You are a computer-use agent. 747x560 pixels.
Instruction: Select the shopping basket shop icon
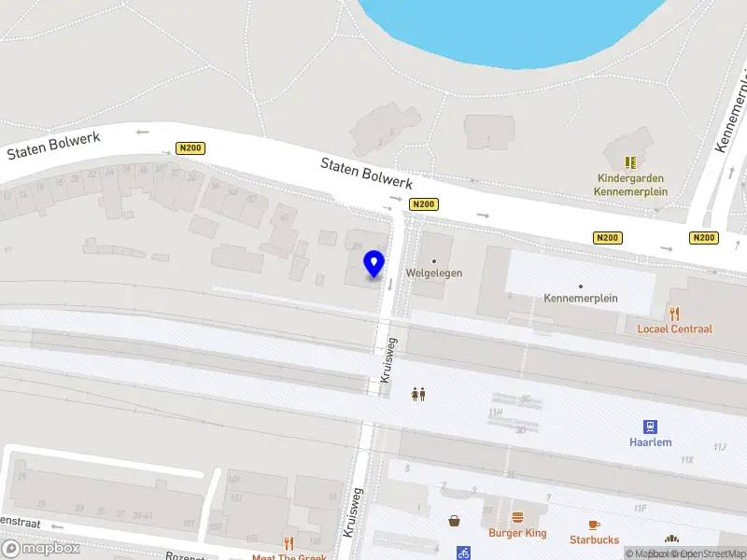(455, 521)
